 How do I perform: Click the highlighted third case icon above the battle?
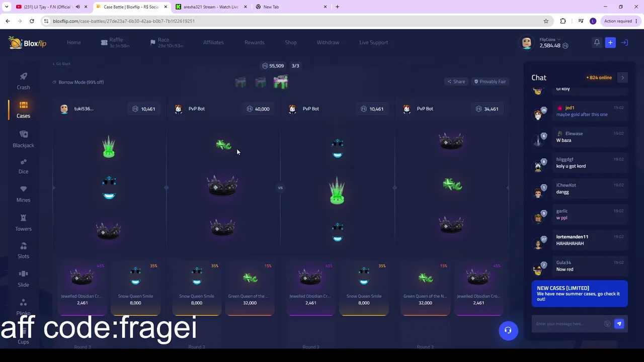(x=281, y=81)
